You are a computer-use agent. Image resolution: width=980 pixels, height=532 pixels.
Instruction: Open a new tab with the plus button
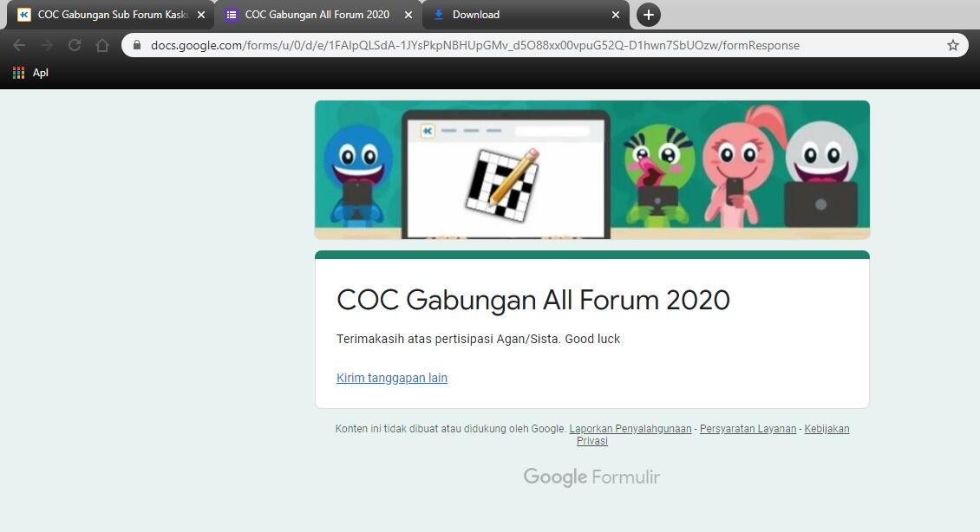[x=648, y=15]
